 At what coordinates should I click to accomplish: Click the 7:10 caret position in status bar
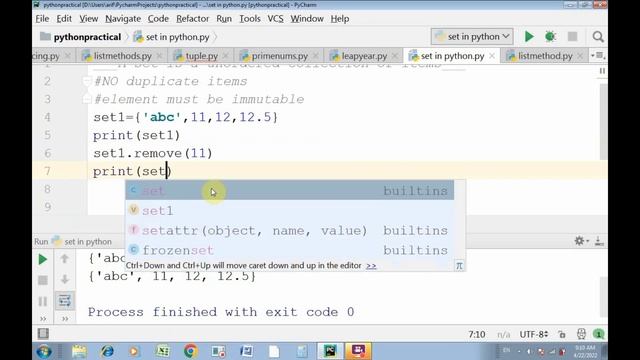coord(477,334)
